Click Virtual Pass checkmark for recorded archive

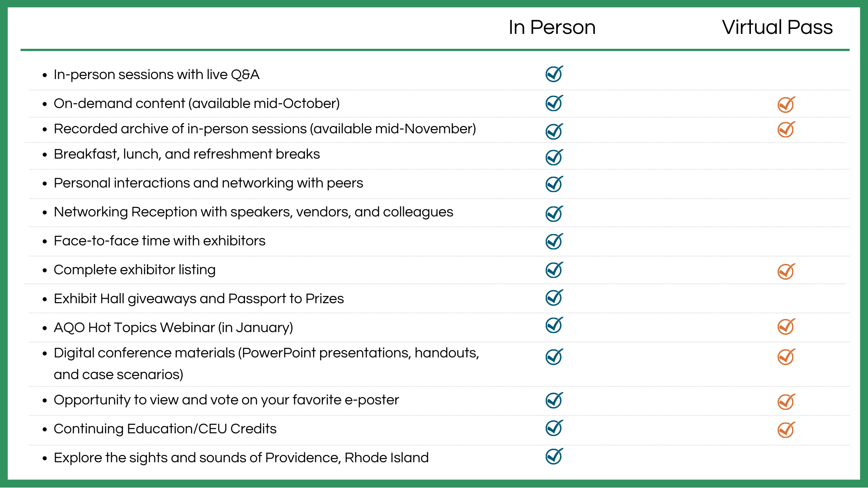(786, 130)
